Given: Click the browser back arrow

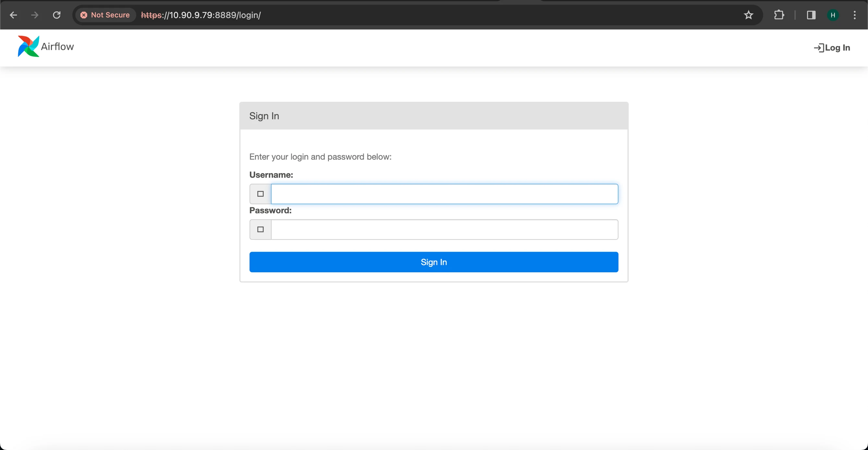Looking at the screenshot, I should tap(13, 15).
